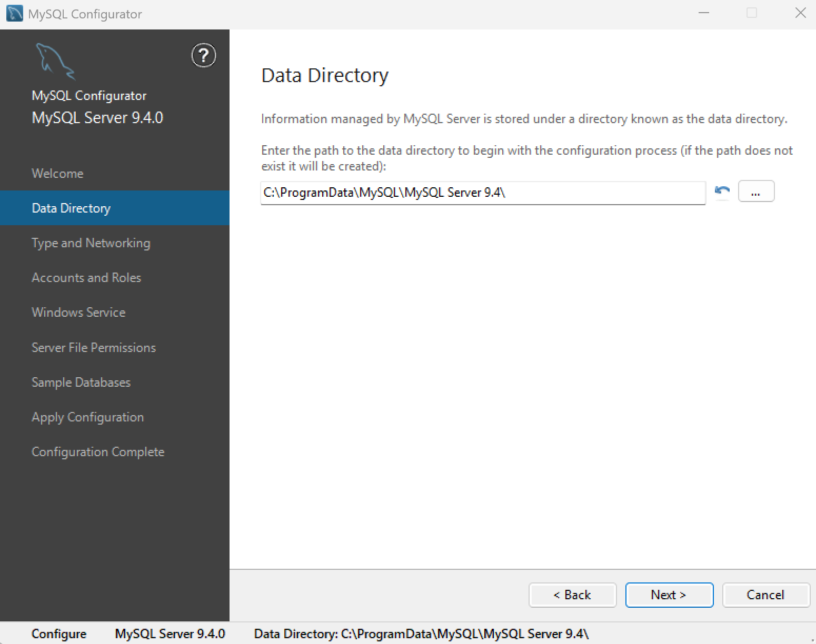Click the status bar Configure label

(59, 634)
